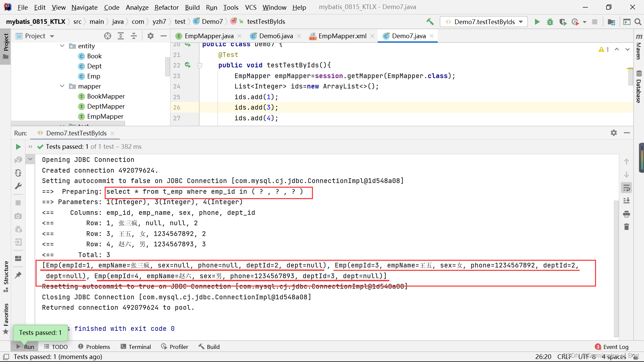Close the Demo7.testTestByIds run tab
The width and height of the screenshot is (644, 362).
point(112,133)
